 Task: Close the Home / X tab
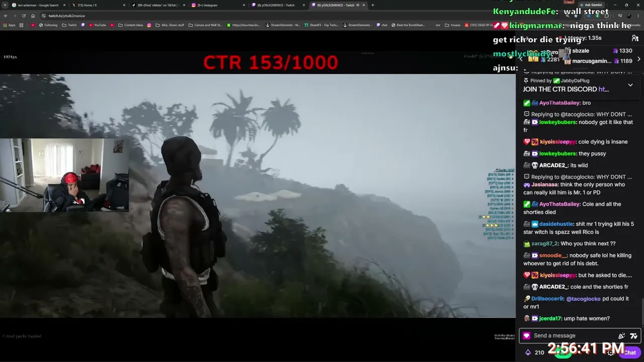(x=124, y=5)
